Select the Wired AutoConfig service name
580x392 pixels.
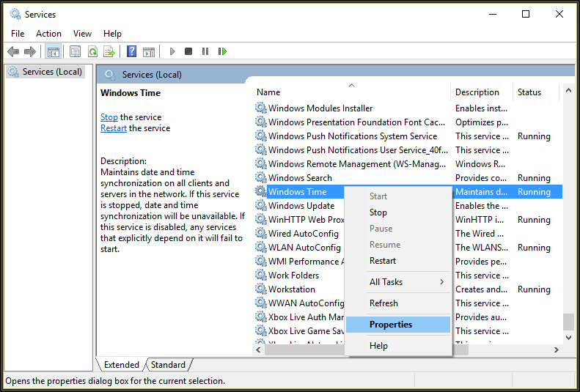[304, 234]
